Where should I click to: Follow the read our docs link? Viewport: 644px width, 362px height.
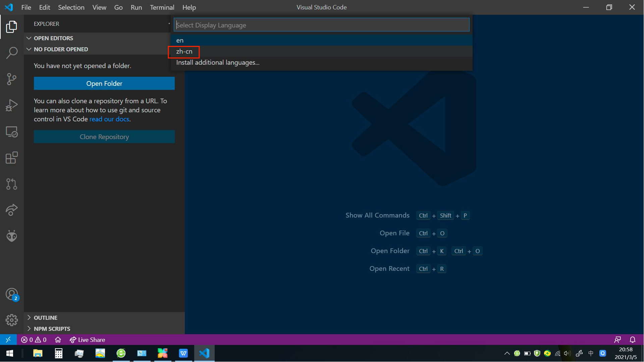click(109, 119)
